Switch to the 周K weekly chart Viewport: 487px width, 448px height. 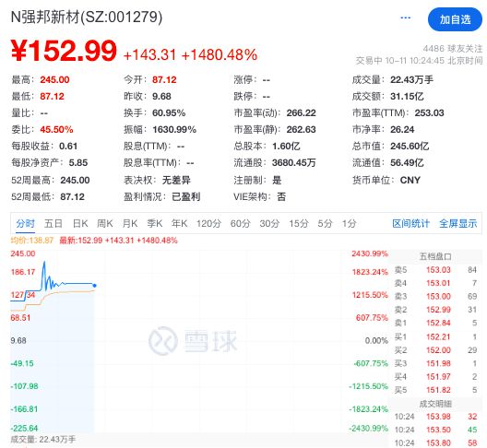pyautogui.click(x=105, y=223)
